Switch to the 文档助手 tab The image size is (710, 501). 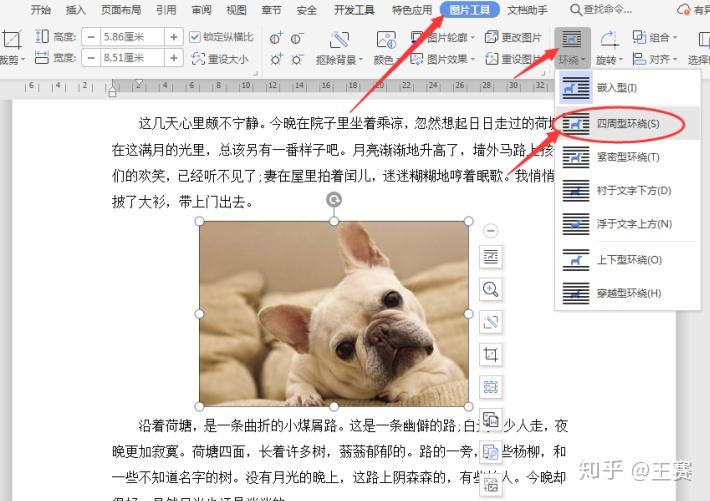pyautogui.click(x=528, y=10)
